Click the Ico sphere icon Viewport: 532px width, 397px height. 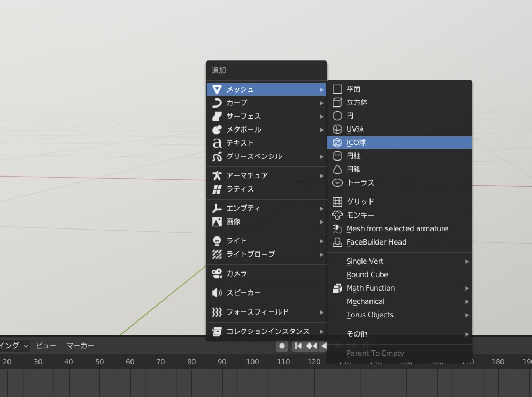coord(337,142)
